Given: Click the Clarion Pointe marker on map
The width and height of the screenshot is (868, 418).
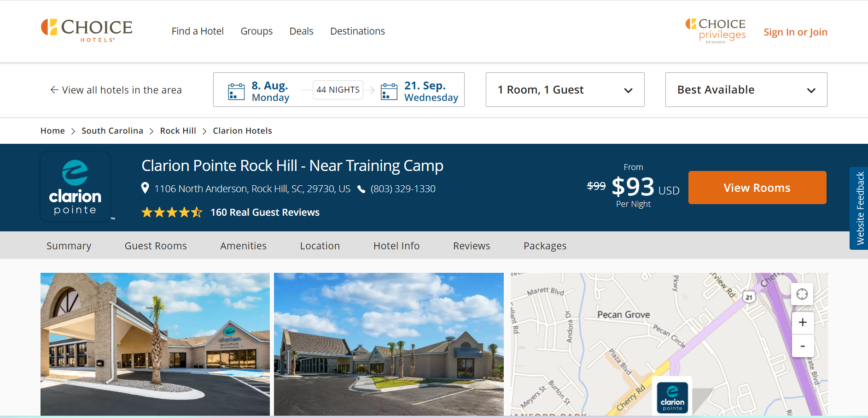Looking at the screenshot, I should [x=672, y=397].
